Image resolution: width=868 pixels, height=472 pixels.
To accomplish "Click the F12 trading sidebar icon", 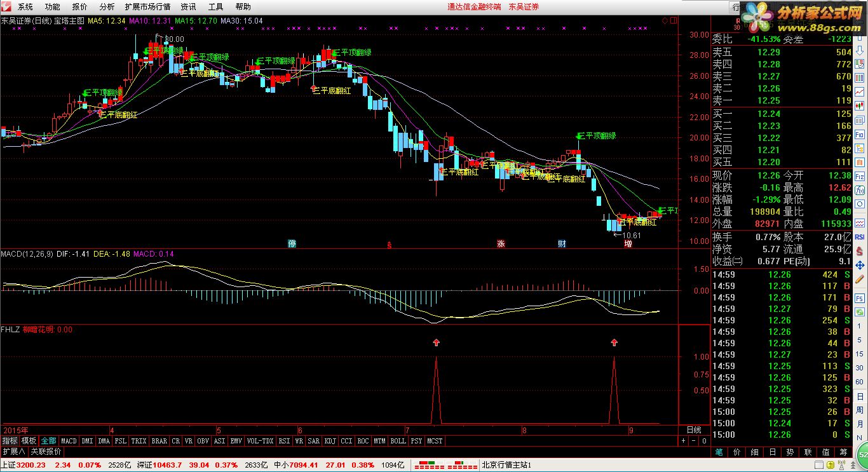I will (x=860, y=176).
